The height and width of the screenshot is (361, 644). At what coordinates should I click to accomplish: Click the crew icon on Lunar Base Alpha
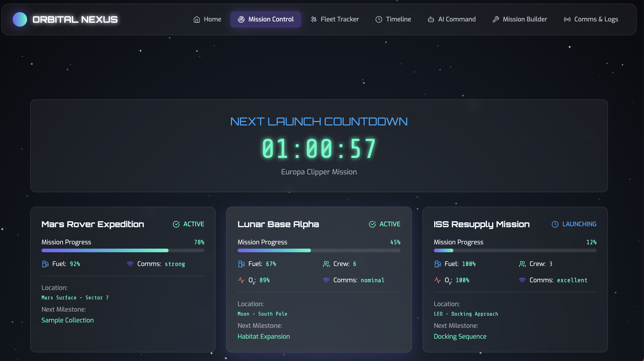coord(326,264)
